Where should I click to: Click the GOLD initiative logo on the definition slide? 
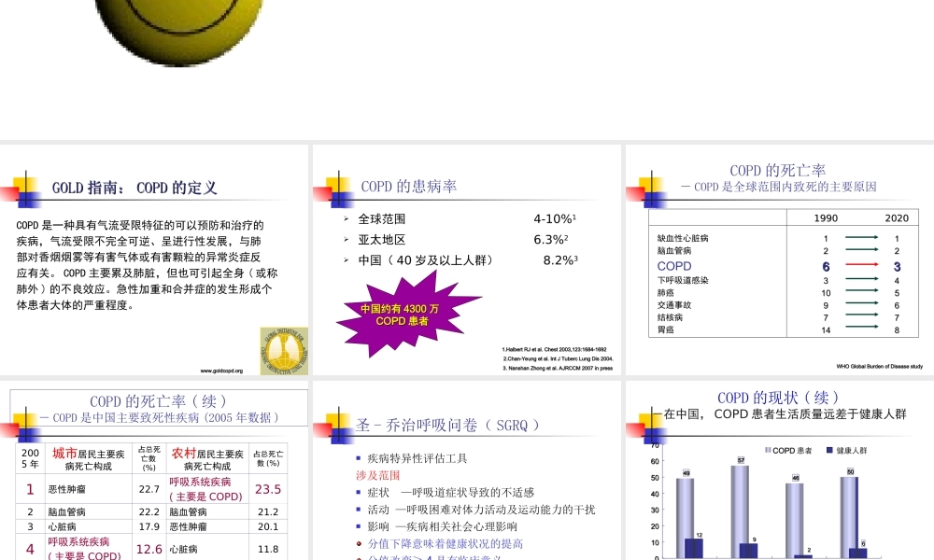[x=284, y=347]
